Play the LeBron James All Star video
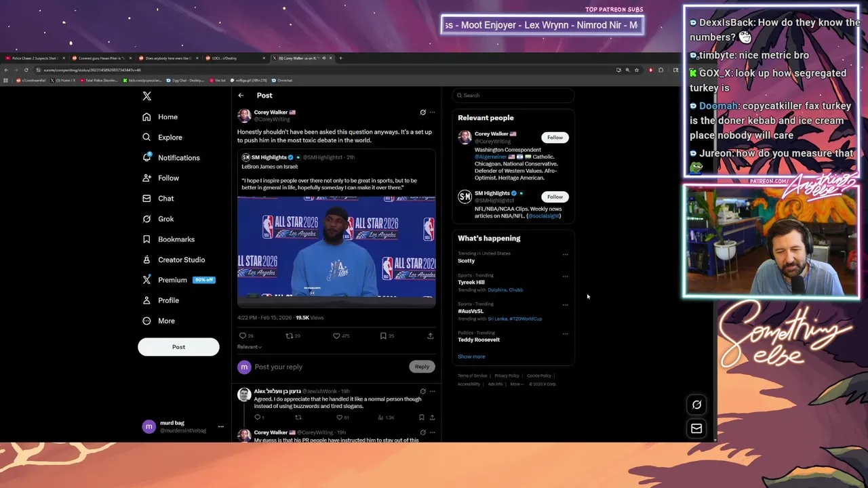The image size is (868, 488). coord(336,251)
